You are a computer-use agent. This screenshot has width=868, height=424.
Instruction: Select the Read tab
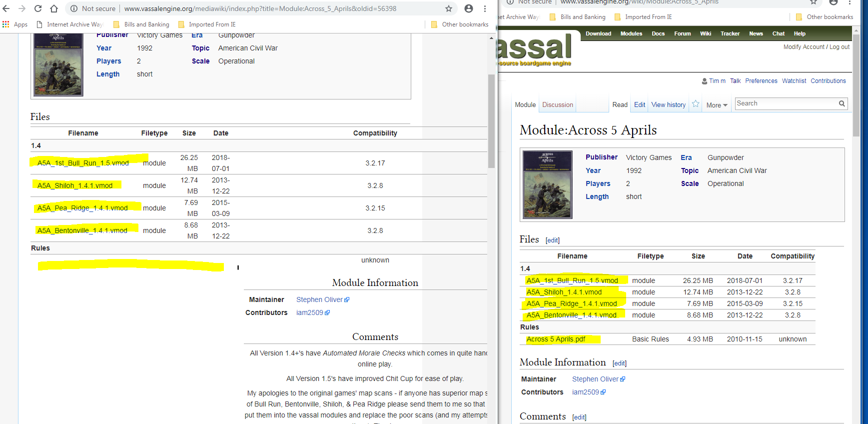point(620,104)
